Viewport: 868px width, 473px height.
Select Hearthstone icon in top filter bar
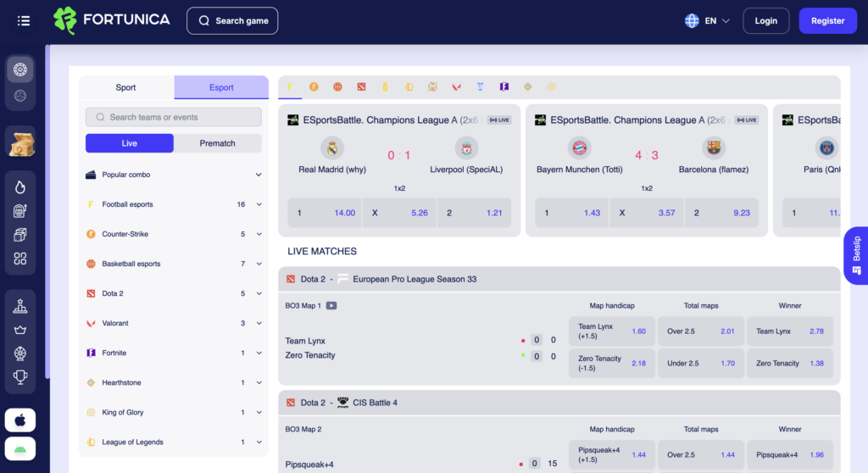tap(528, 87)
